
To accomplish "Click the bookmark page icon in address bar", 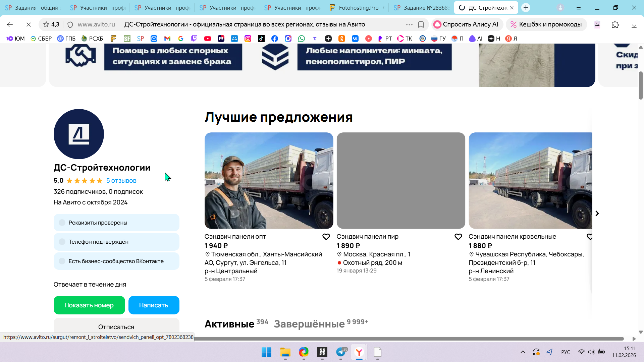I will click(x=421, y=24).
